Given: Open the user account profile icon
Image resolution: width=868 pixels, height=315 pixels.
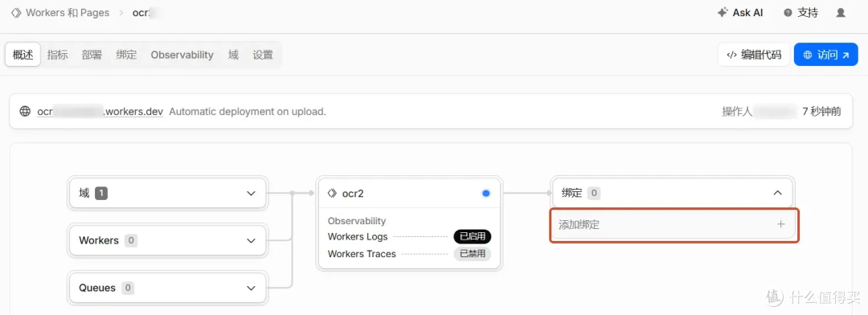Looking at the screenshot, I should pyautogui.click(x=841, y=13).
